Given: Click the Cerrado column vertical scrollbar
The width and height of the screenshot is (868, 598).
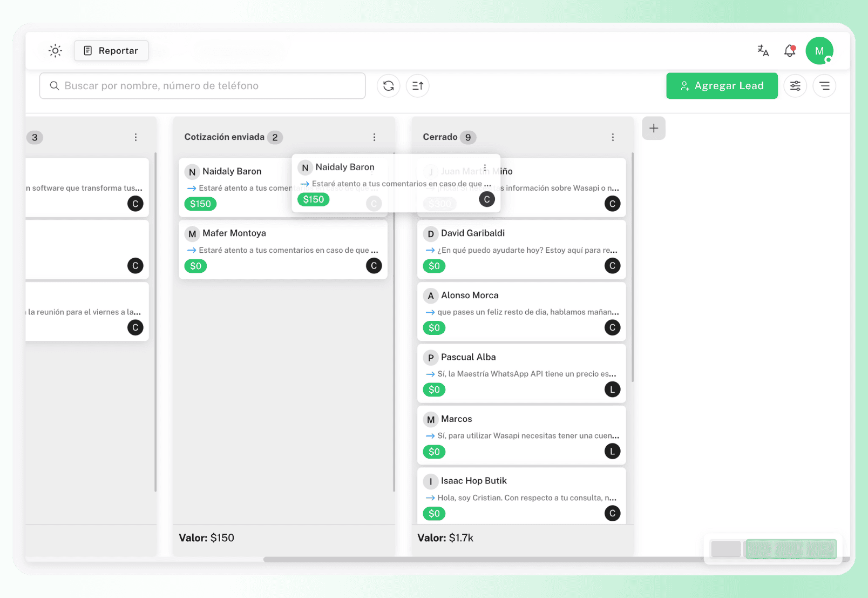Looking at the screenshot, I should [632, 267].
